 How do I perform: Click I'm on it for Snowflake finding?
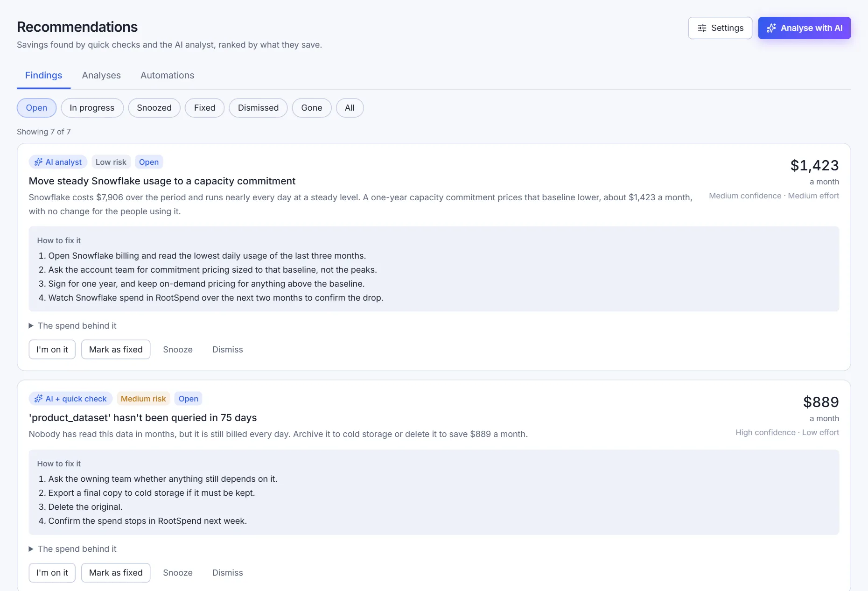pyautogui.click(x=52, y=350)
